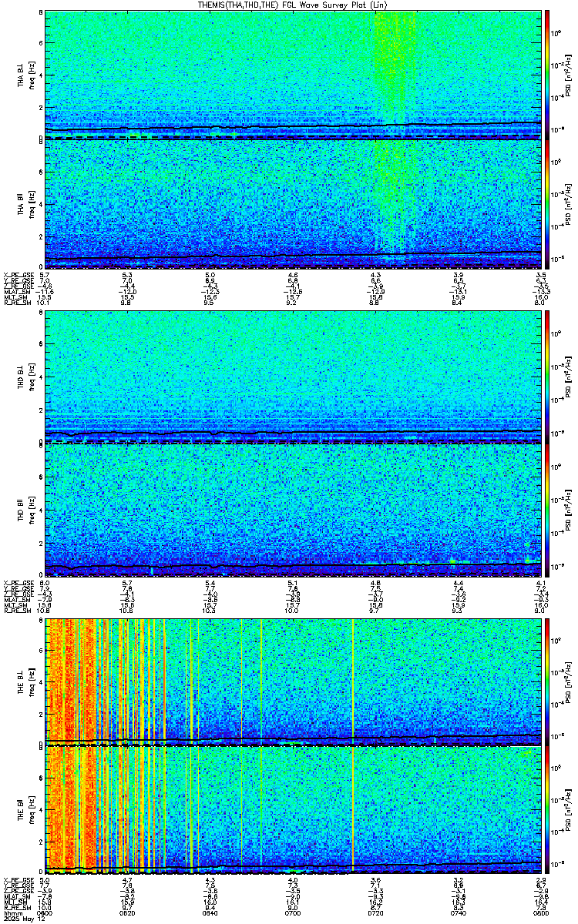Click the green wave burst in THA B⊥
The width and height of the screenshot is (578, 924).
click(x=395, y=65)
